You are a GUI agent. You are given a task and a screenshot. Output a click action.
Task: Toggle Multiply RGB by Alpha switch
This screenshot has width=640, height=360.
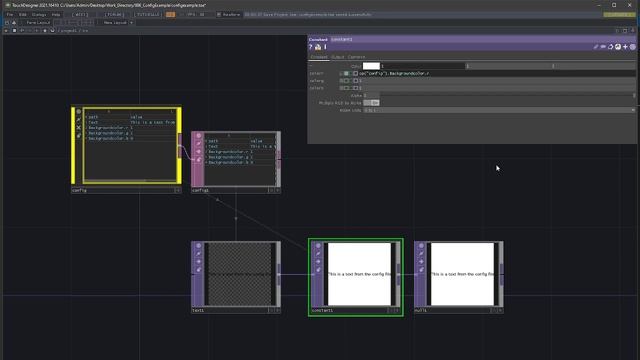371,103
